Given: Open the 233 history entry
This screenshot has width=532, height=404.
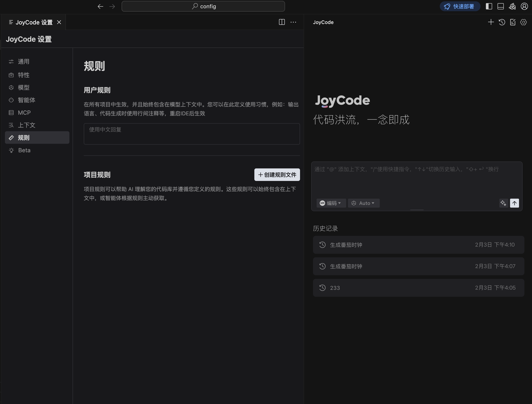Looking at the screenshot, I should click(x=418, y=288).
